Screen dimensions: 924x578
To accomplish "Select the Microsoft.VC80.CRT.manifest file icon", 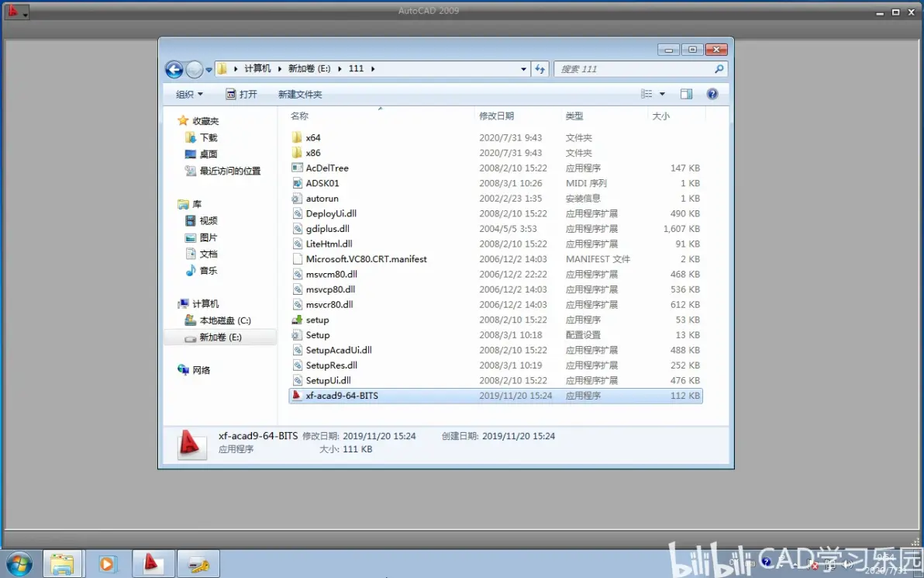I will pos(297,259).
